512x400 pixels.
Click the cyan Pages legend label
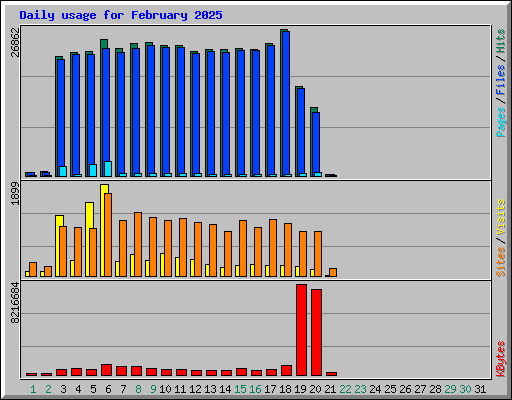click(x=500, y=122)
